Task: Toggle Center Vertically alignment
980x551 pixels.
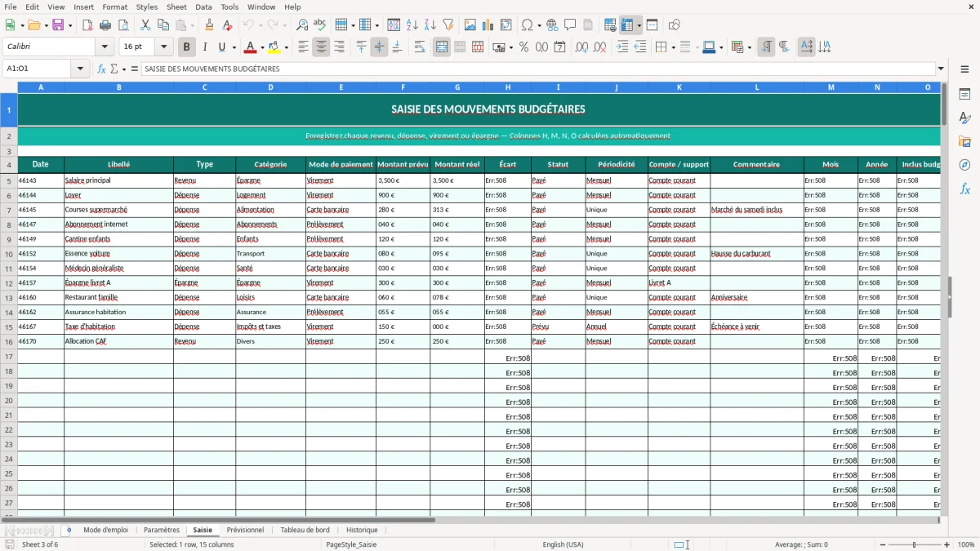Action: tap(379, 47)
